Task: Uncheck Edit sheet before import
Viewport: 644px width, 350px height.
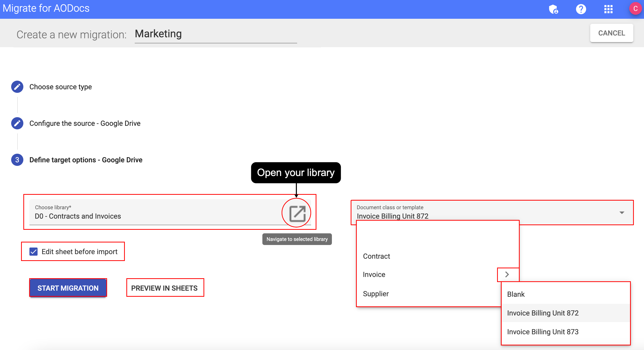Action: pos(33,252)
